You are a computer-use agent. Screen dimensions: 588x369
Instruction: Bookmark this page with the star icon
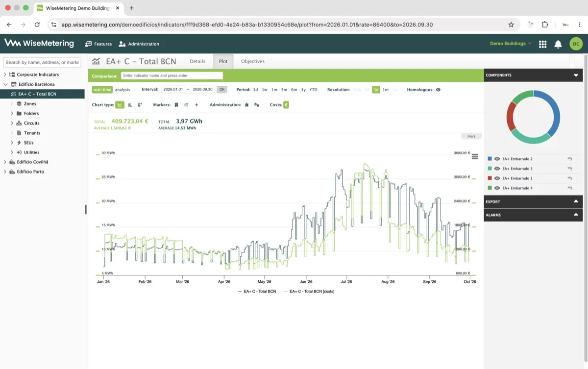click(511, 25)
